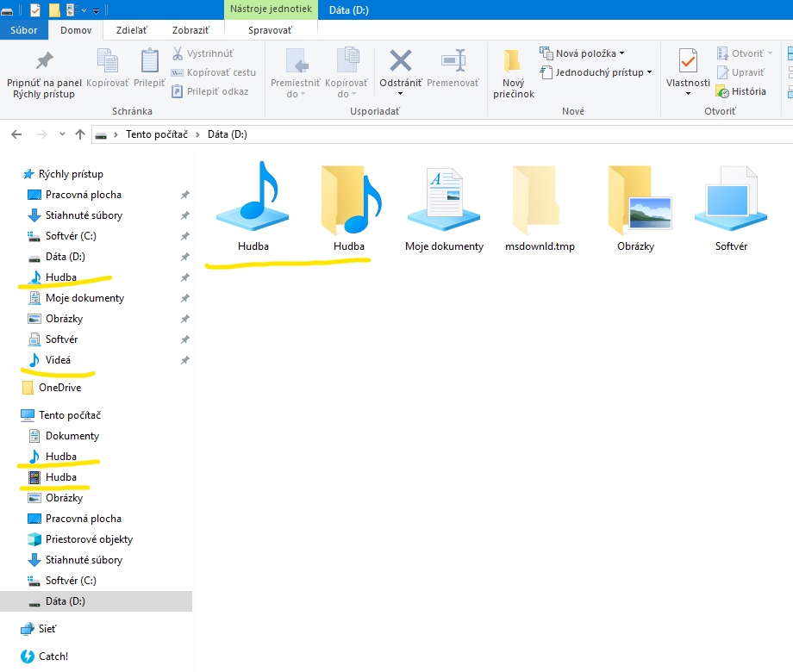The image size is (793, 672).
Task: Open the Súbor menu
Action: click(24, 30)
